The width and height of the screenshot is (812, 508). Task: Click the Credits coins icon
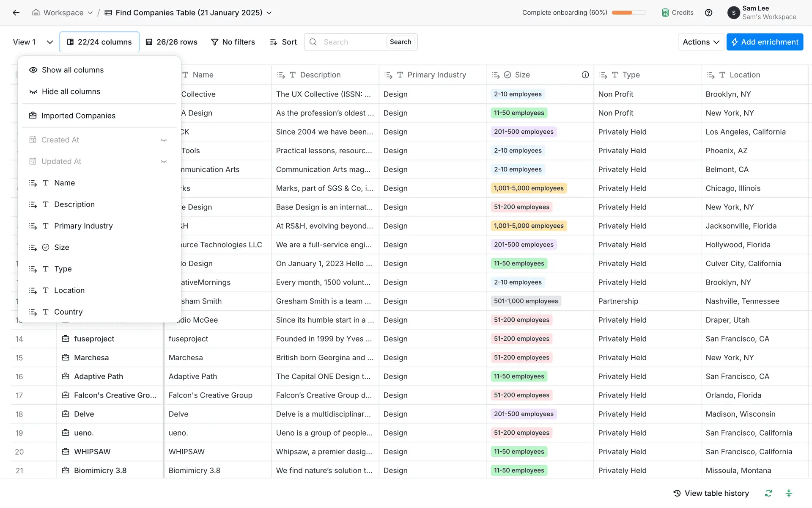665,13
